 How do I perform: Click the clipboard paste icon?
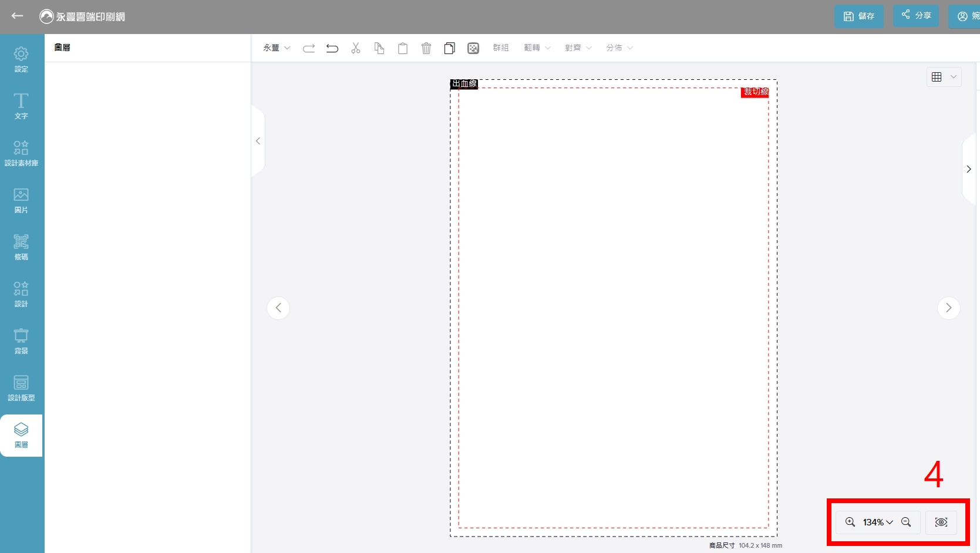point(403,48)
